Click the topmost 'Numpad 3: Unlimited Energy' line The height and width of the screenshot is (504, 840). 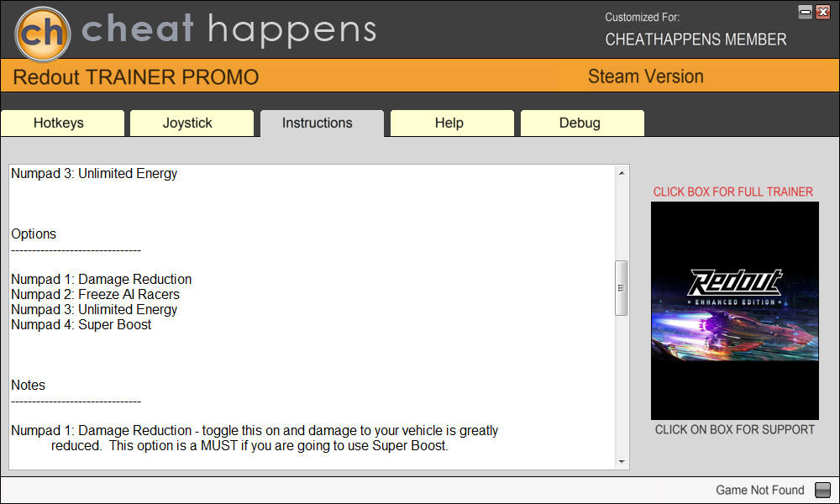(x=94, y=174)
